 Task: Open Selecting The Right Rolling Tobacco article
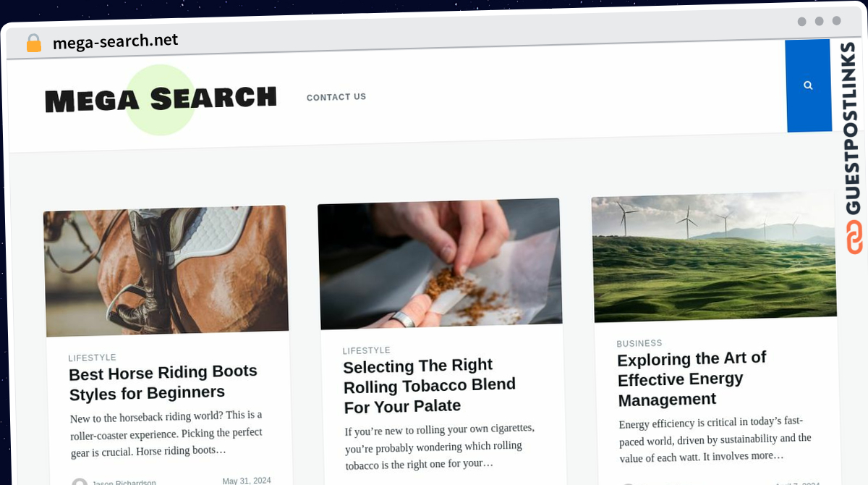[430, 385]
